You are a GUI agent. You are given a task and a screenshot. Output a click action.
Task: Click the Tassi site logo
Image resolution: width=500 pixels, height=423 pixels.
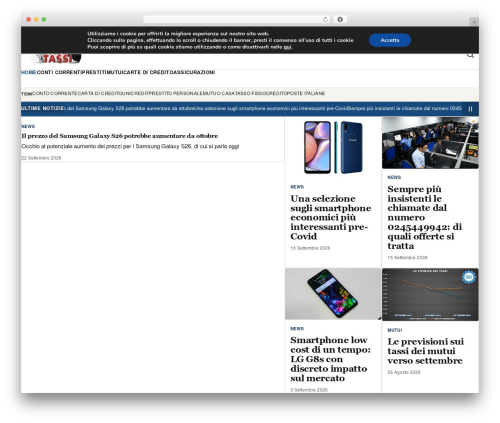pos(56,59)
